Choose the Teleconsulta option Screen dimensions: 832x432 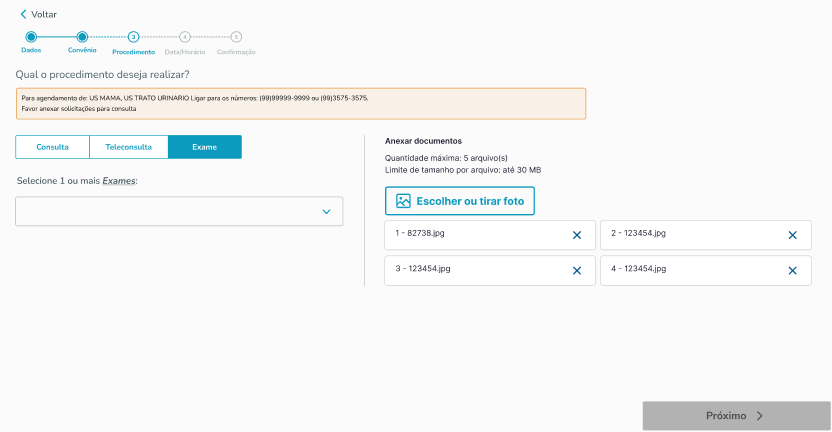(128, 147)
